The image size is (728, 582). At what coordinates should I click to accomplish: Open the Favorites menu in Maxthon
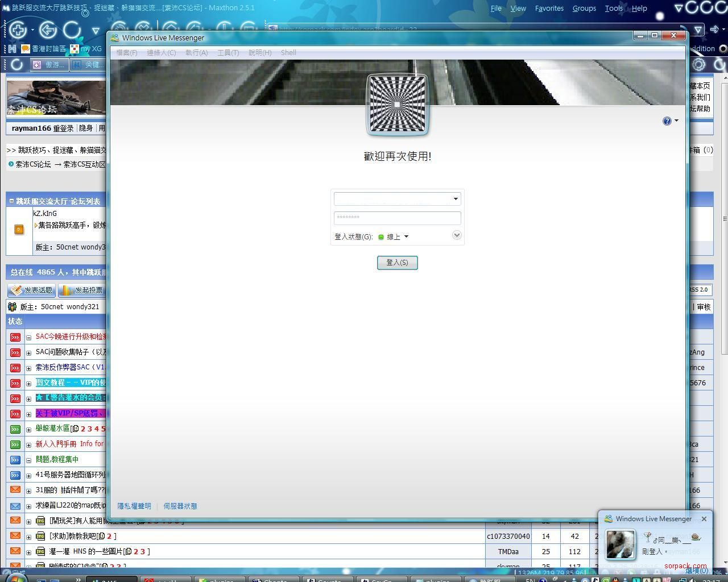[549, 9]
